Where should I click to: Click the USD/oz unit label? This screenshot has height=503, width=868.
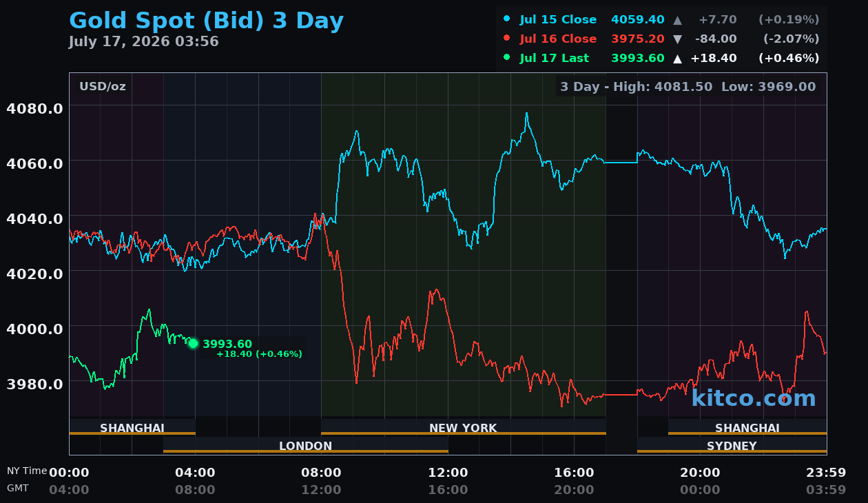(103, 87)
